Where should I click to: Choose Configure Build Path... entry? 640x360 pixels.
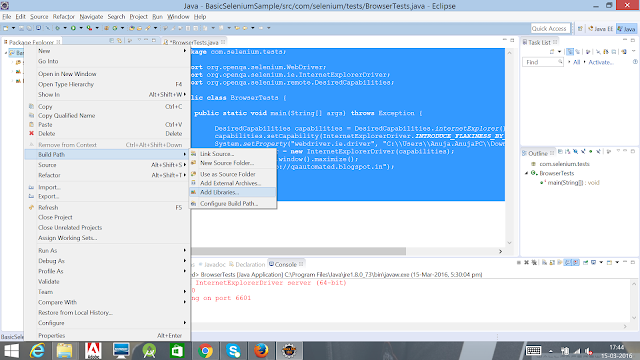233,203
